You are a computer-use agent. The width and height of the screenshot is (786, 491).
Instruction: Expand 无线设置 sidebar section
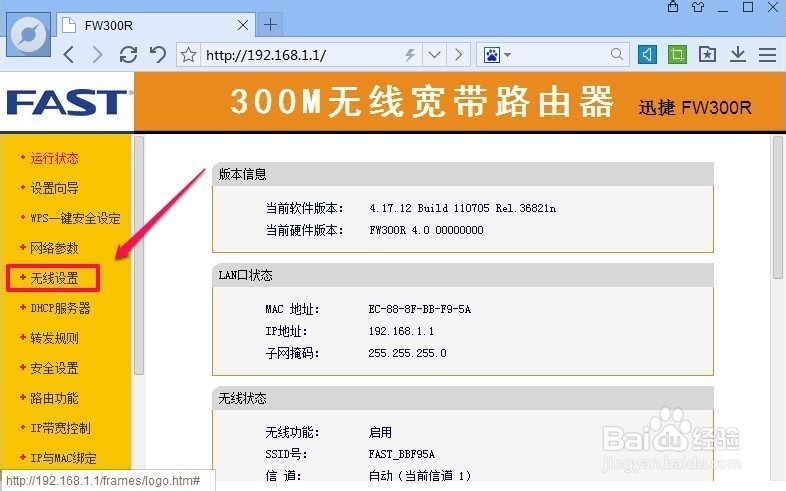(54, 278)
